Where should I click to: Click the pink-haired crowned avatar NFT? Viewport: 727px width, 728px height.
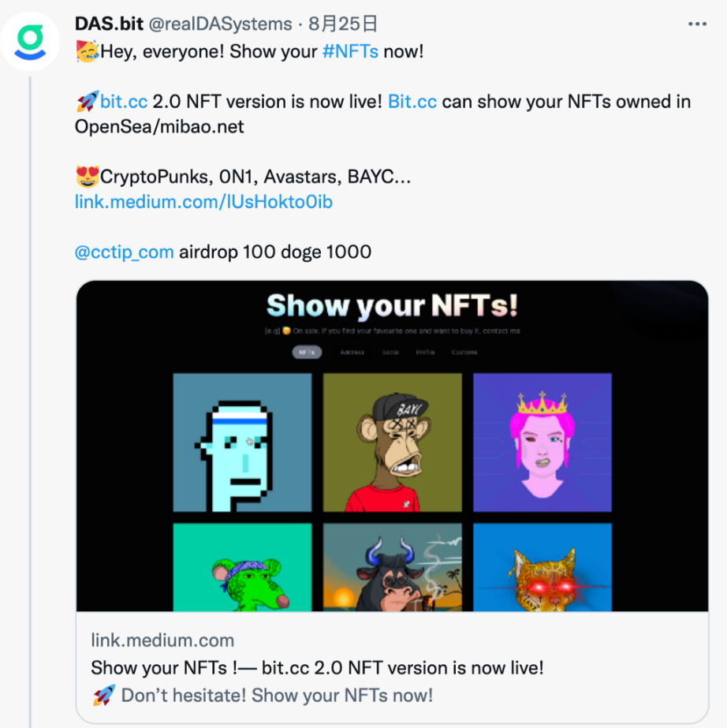tap(542, 442)
